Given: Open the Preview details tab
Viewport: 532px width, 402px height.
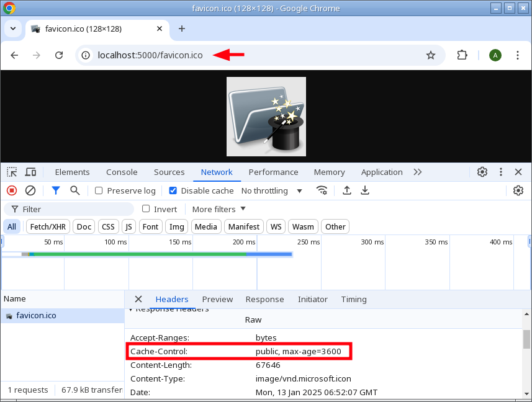Looking at the screenshot, I should pyautogui.click(x=217, y=299).
